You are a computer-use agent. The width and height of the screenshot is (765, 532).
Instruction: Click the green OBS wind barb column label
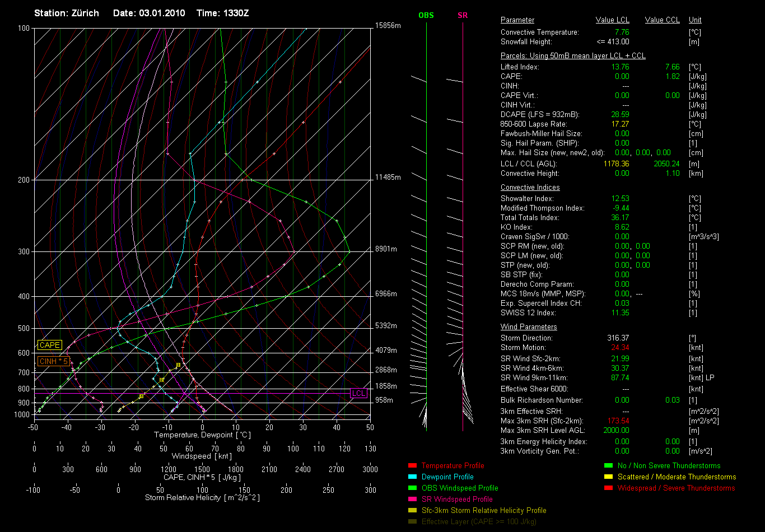click(x=426, y=15)
